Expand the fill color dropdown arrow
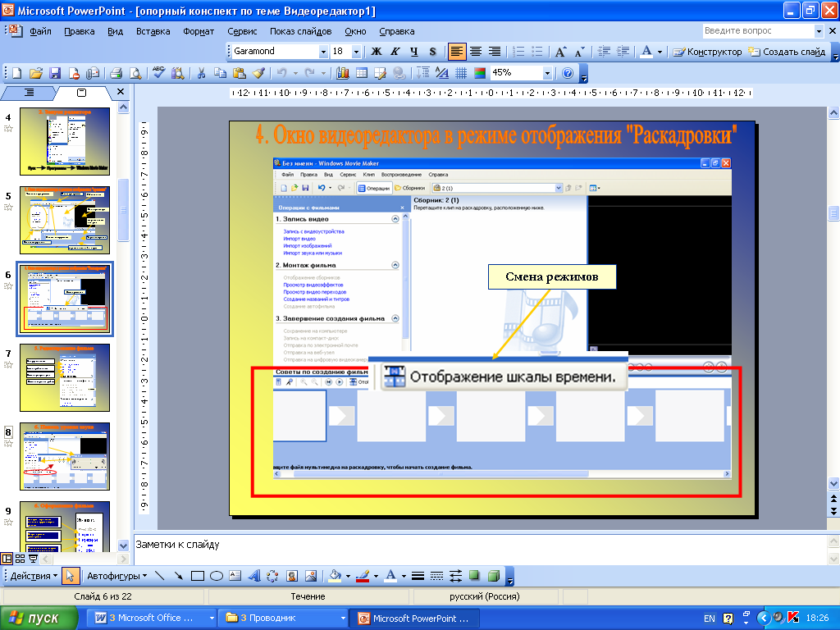Image resolution: width=840 pixels, height=630 pixels. click(x=348, y=577)
